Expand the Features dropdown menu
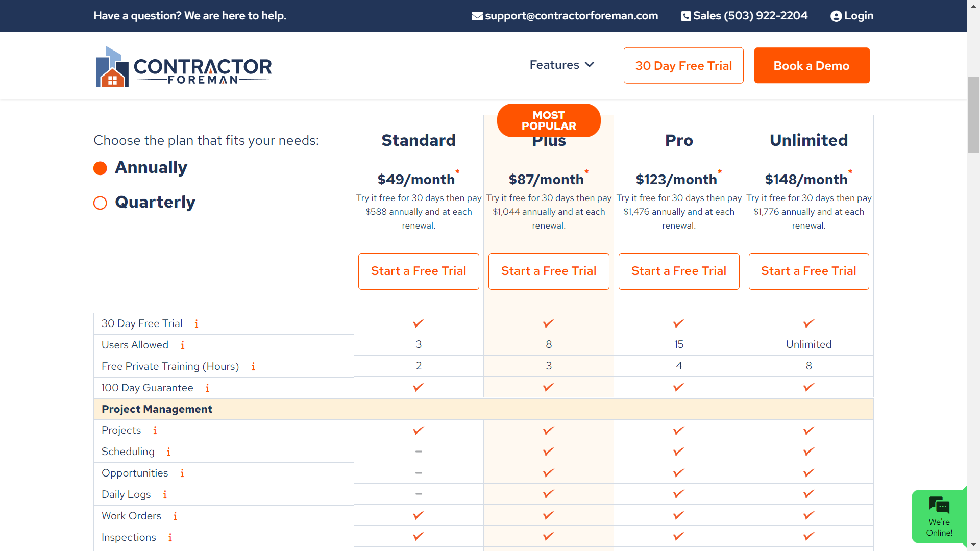The height and width of the screenshot is (551, 980). click(561, 65)
